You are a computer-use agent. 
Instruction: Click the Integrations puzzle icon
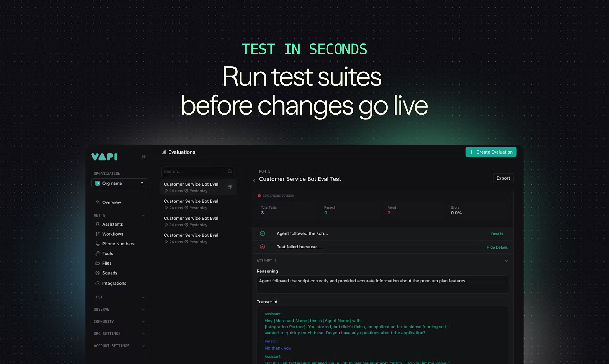tap(97, 283)
